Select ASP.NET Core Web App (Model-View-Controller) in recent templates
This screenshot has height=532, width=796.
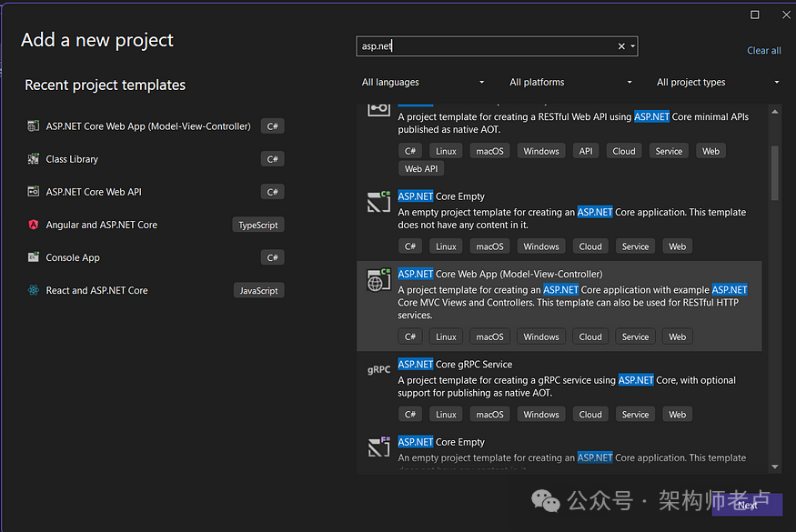coord(148,125)
